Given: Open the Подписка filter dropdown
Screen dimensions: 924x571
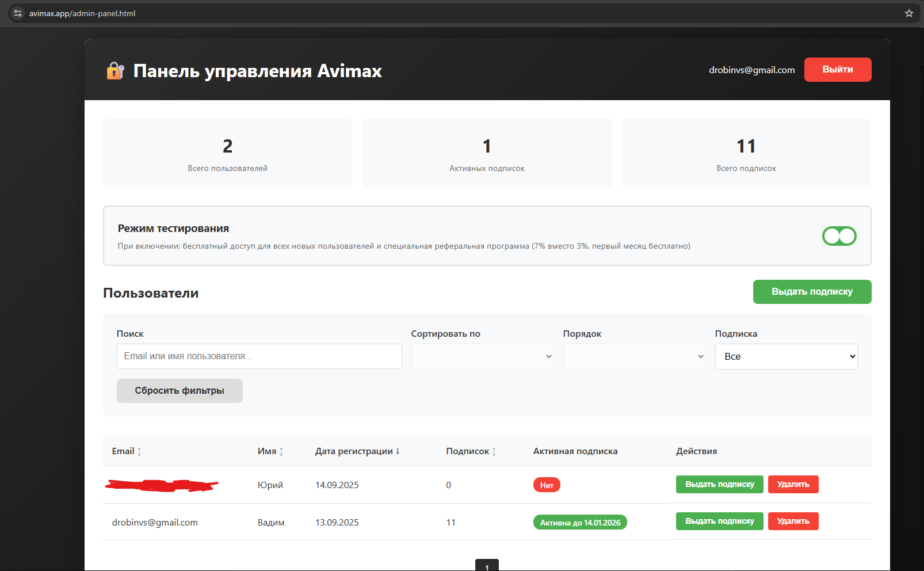Looking at the screenshot, I should [x=786, y=356].
